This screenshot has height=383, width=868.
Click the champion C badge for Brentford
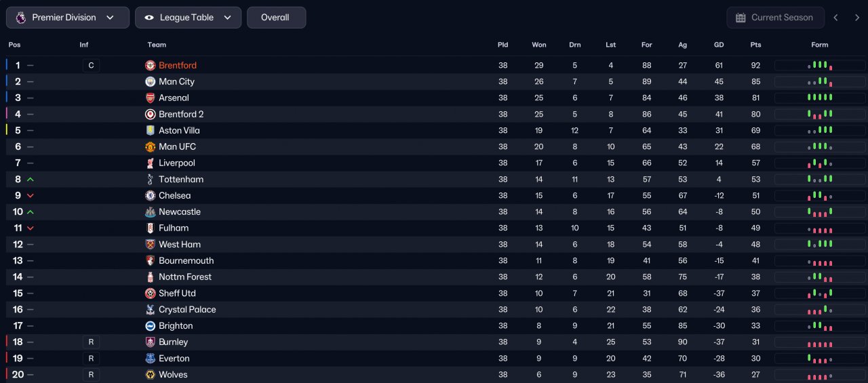point(90,66)
